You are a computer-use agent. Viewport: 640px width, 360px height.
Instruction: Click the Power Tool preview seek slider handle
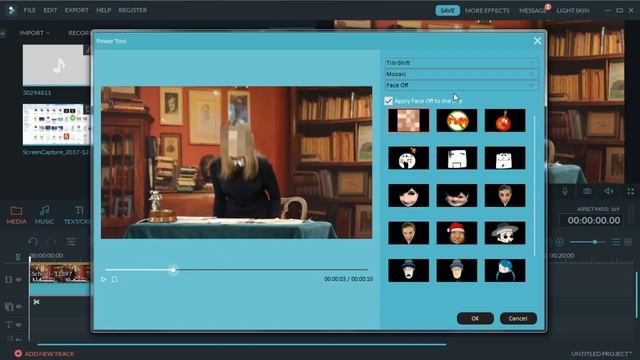[x=173, y=270]
